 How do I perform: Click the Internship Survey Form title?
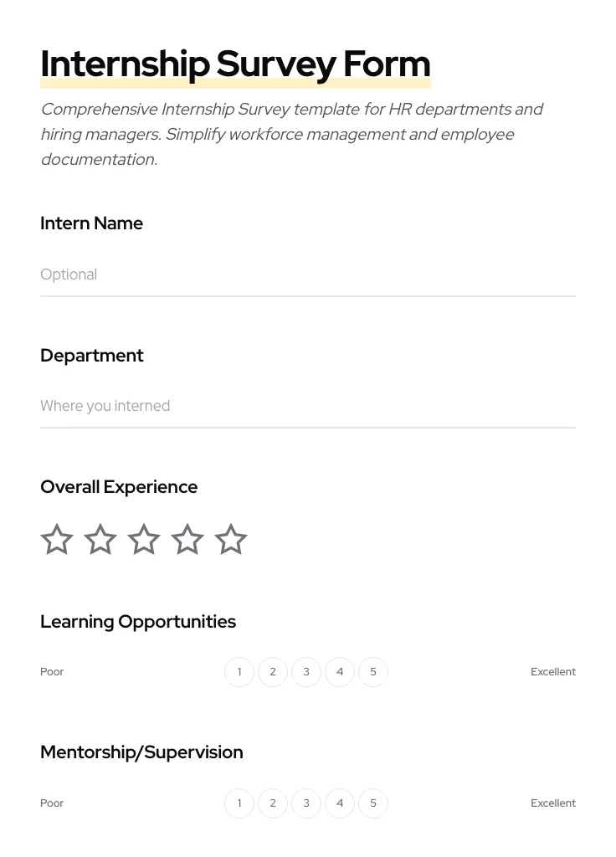(x=235, y=64)
